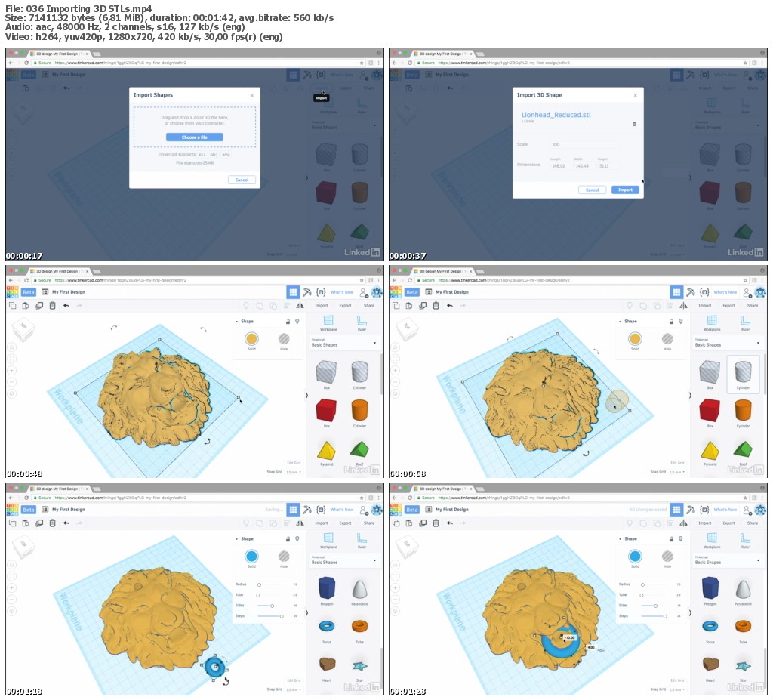This screenshot has height=700, width=773.
Task: Select Solid option in 00:00:48 Shape panel
Action: coord(251,339)
